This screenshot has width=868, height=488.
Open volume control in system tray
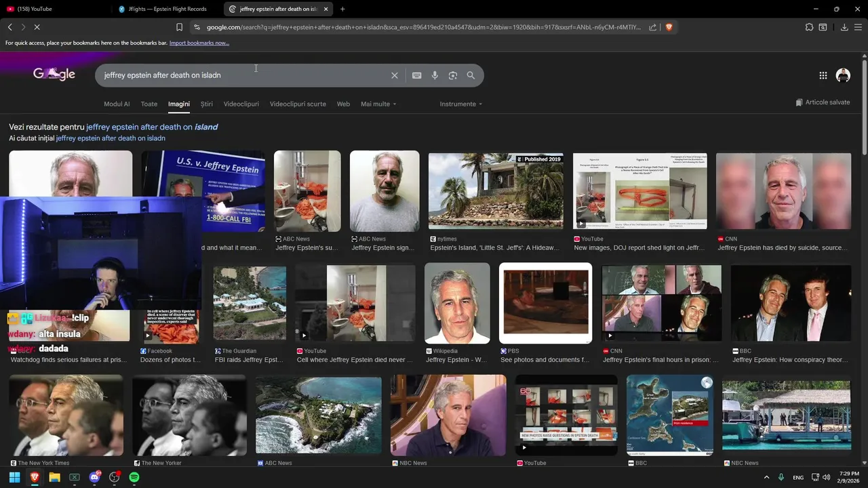tap(826, 477)
